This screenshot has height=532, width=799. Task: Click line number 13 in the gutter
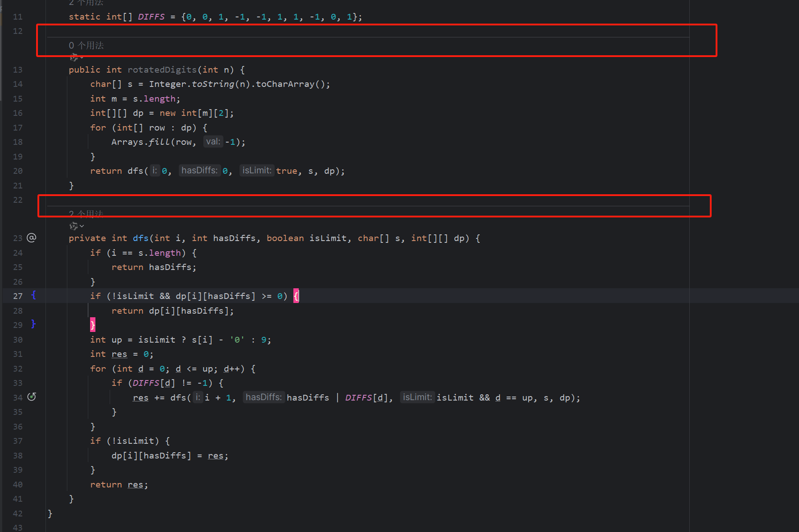pos(18,70)
